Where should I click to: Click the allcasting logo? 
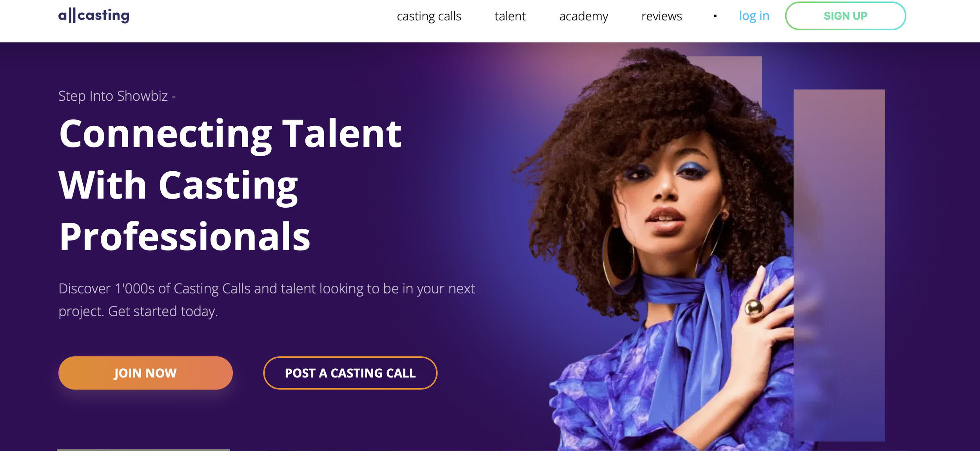[x=94, y=16]
